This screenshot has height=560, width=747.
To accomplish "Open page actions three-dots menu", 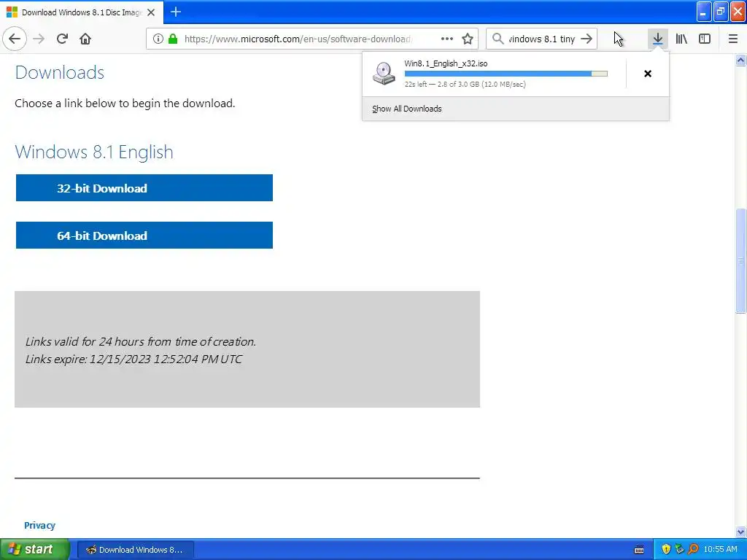I will (x=447, y=39).
